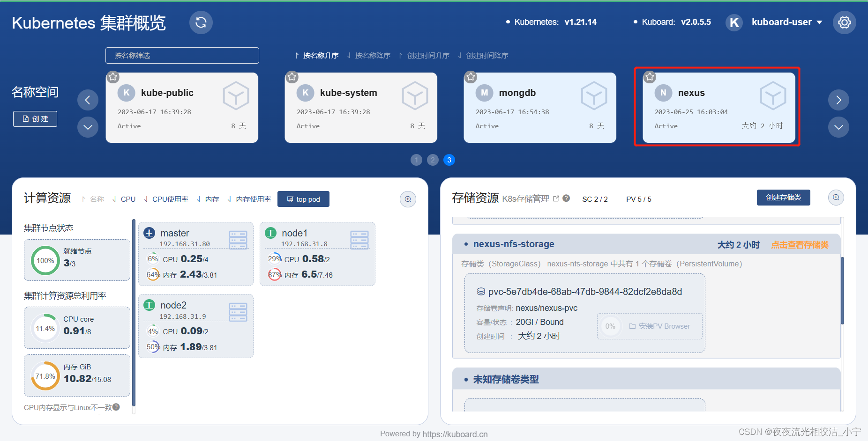This screenshot has height=441, width=868.
Task: Click the master role badge icon
Action: [x=149, y=233]
